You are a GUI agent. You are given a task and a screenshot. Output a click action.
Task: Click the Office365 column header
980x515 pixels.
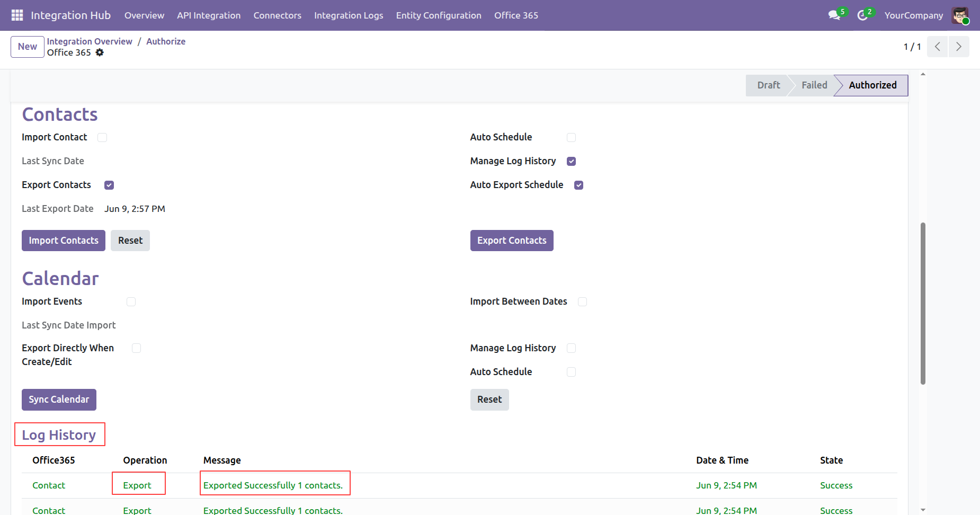click(54, 460)
